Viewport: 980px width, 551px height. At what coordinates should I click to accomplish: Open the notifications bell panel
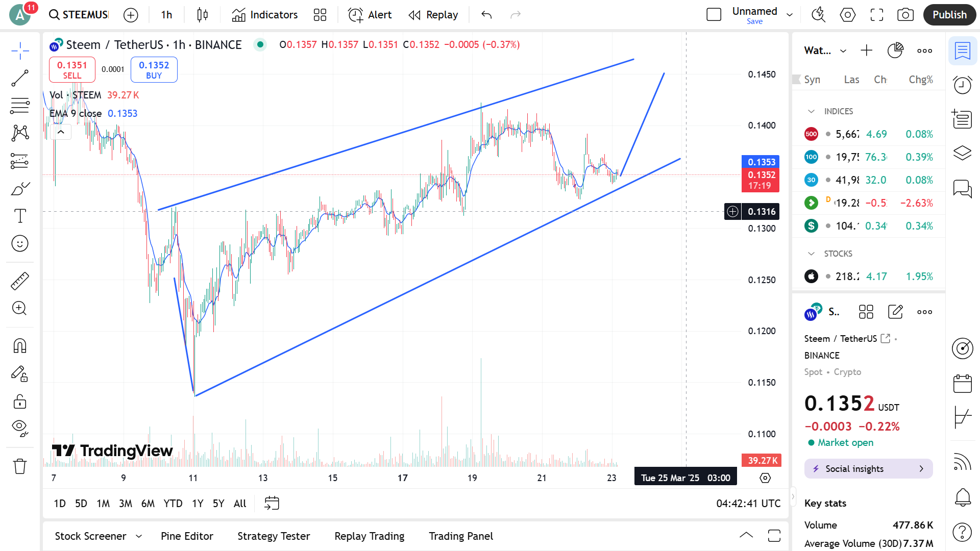(963, 497)
